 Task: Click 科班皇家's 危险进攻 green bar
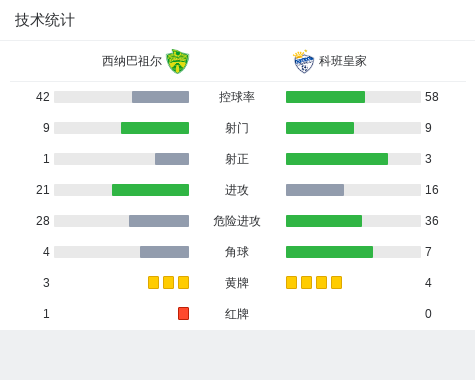(324, 221)
